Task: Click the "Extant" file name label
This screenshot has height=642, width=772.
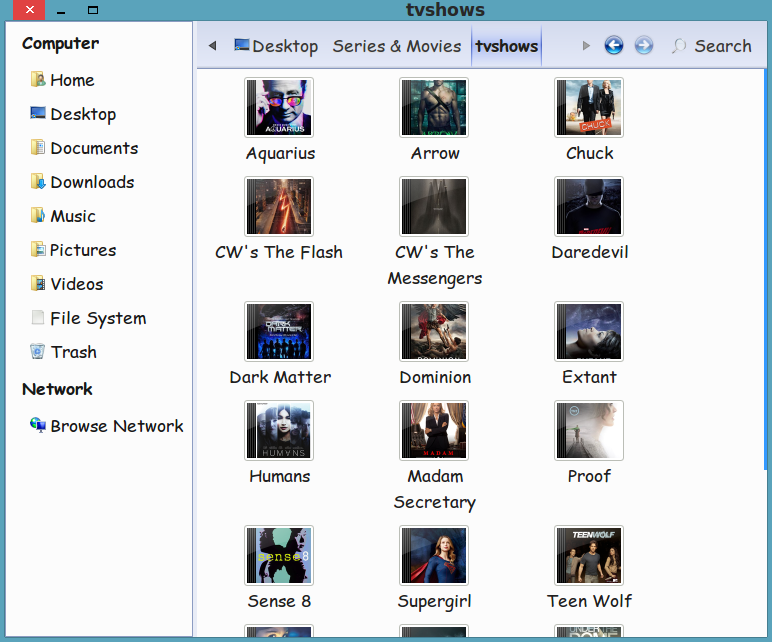Action: pyautogui.click(x=589, y=377)
